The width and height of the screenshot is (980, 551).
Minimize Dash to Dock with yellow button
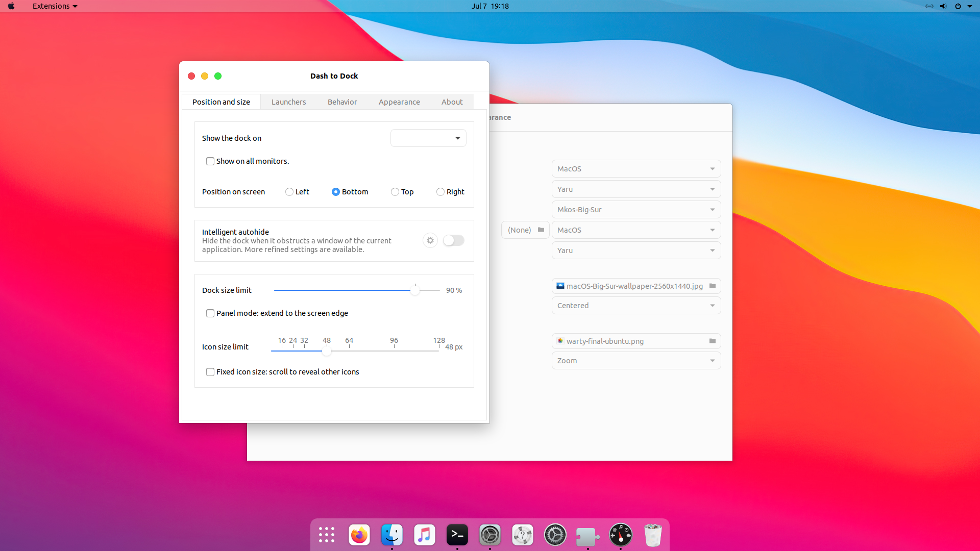pos(205,76)
